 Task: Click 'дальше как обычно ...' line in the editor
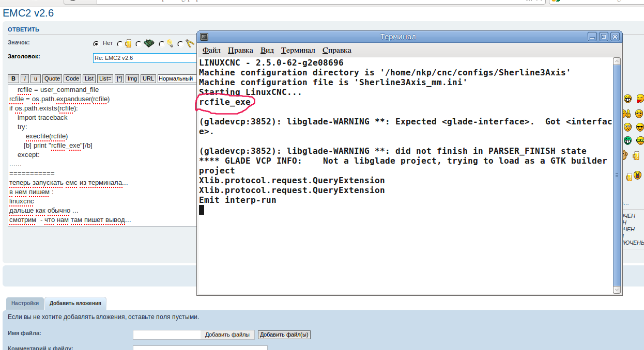(44, 211)
